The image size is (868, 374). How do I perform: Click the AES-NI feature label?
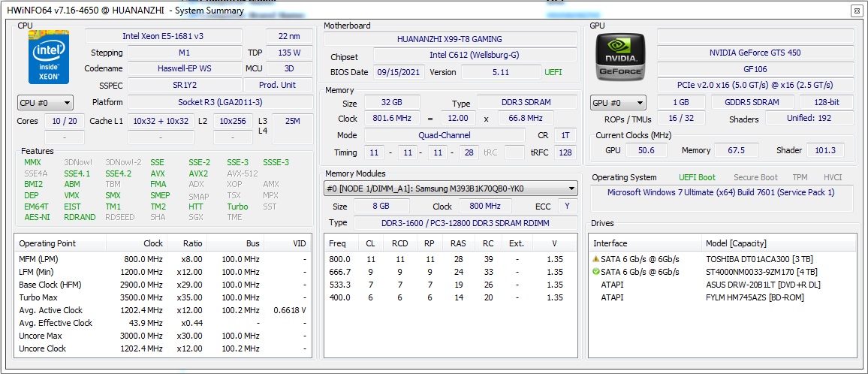click(37, 217)
